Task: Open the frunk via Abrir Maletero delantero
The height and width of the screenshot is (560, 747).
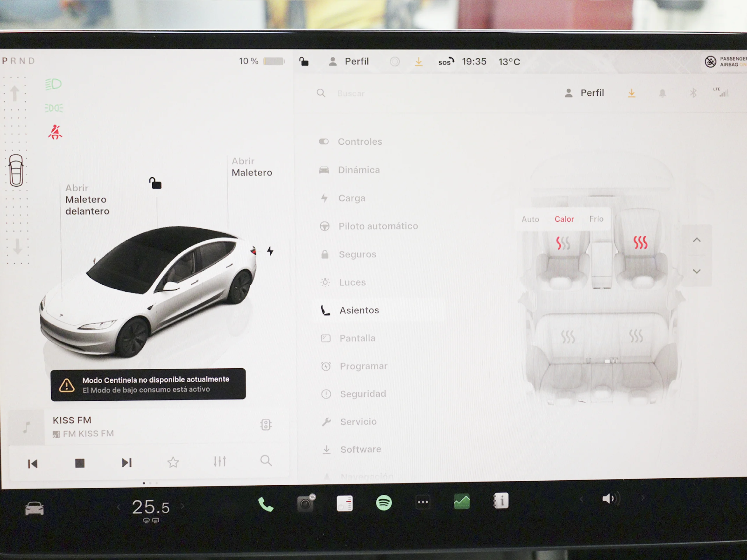Action: (x=87, y=199)
